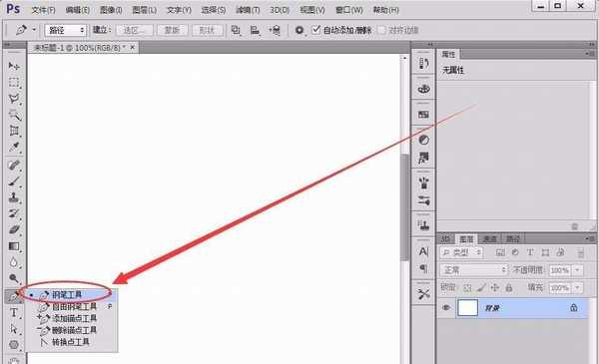Pick the Eyedropper tool
599x364 pixels.
(14, 147)
